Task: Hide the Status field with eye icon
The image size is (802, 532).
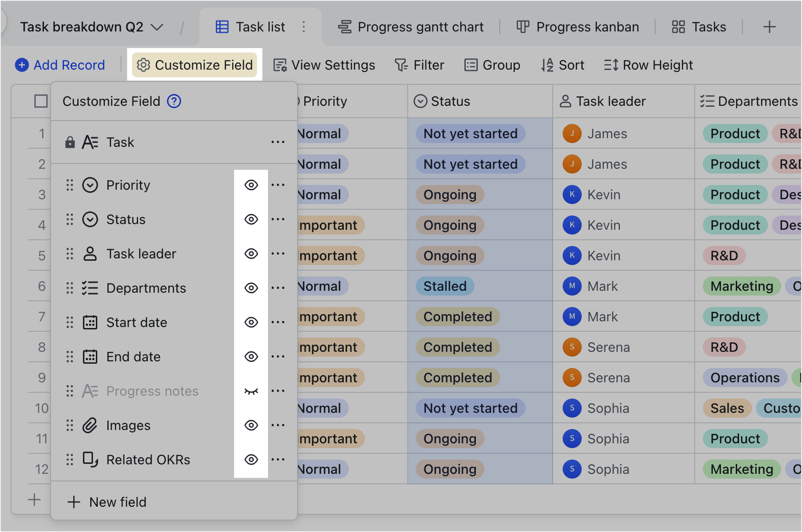Action: [251, 219]
